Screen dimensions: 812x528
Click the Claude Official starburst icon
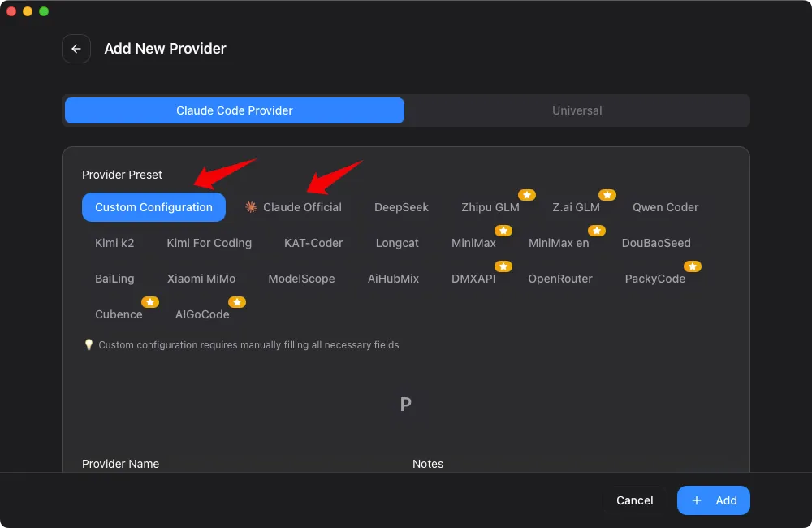[x=251, y=207]
